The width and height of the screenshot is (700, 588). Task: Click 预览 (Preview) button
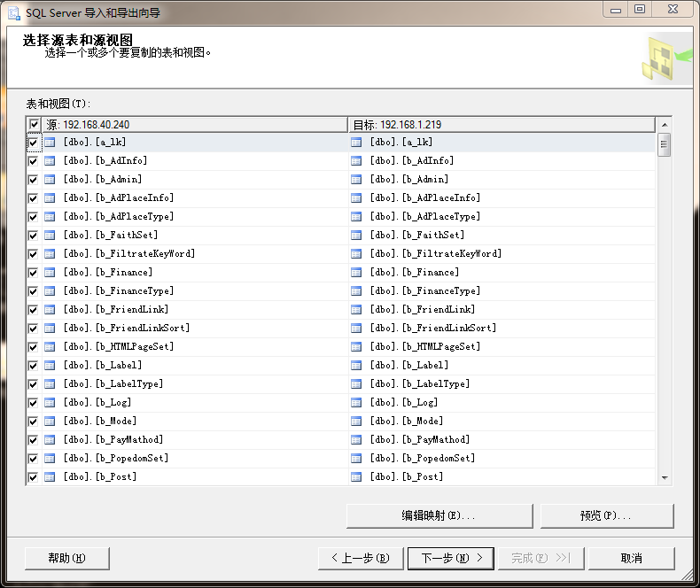(607, 515)
